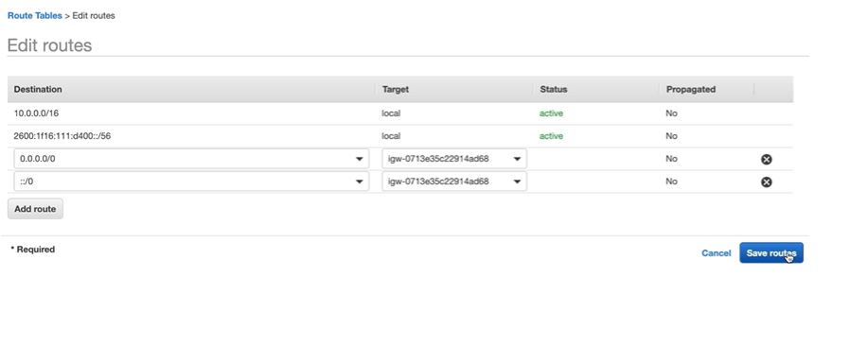Select the 2600:1f16:111:d400::/56 route row
The height and width of the screenshot is (346, 868).
point(400,136)
